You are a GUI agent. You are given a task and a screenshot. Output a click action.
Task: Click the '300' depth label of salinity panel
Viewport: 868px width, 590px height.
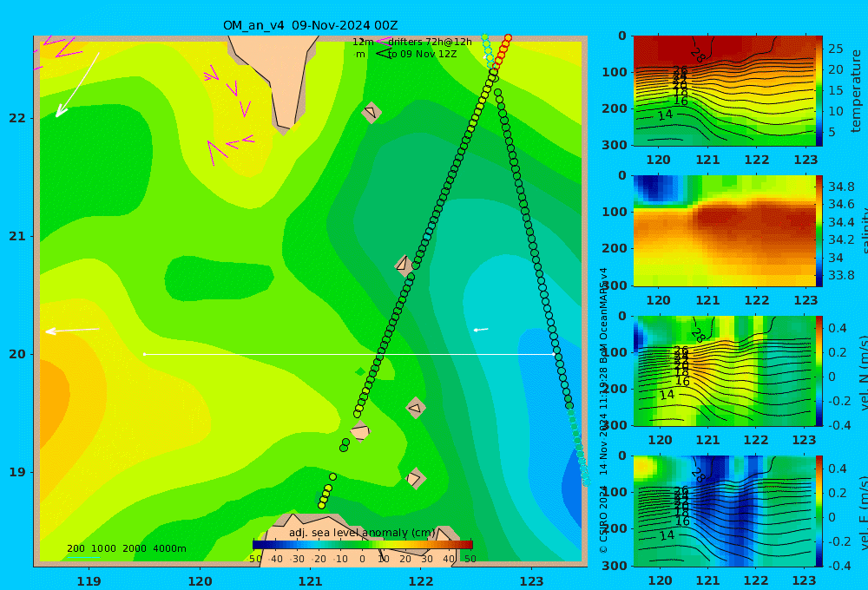tap(614, 285)
